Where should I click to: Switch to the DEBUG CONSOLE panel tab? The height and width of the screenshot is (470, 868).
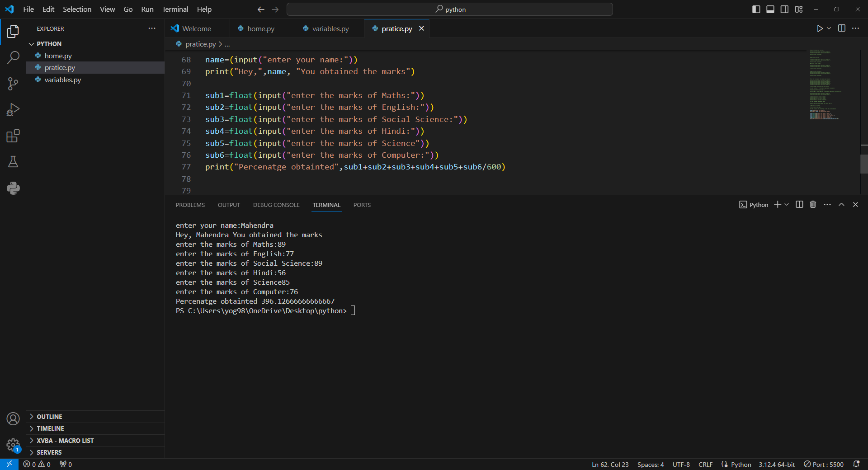coord(276,205)
